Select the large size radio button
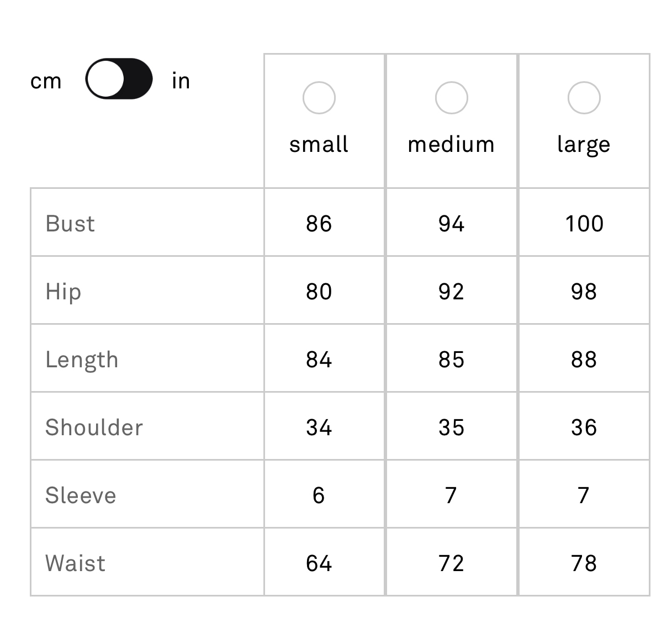 584,98
